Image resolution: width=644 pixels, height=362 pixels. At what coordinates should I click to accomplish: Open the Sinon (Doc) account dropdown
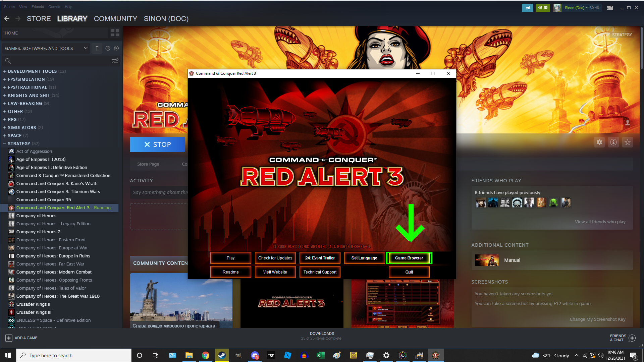tap(582, 8)
